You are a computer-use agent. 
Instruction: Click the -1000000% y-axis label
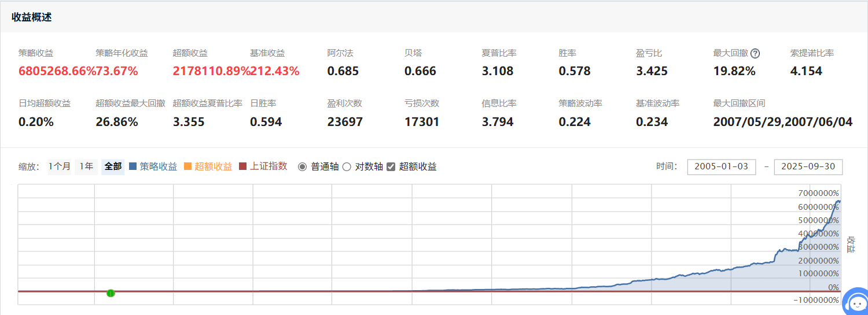[817, 300]
